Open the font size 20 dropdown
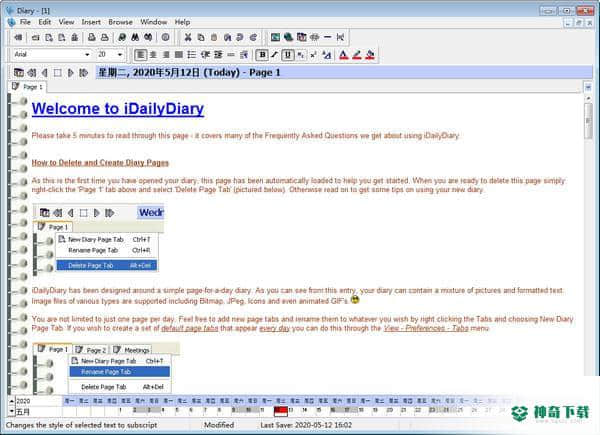 [120, 55]
